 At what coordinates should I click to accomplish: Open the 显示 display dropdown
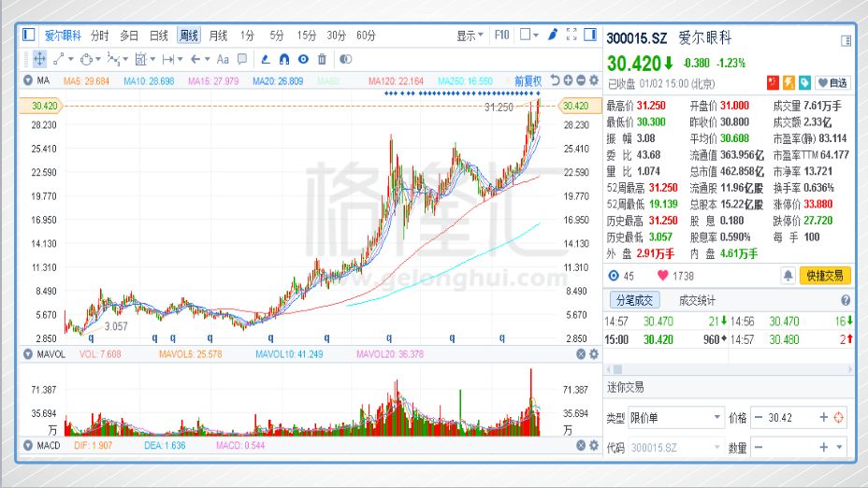470,36
